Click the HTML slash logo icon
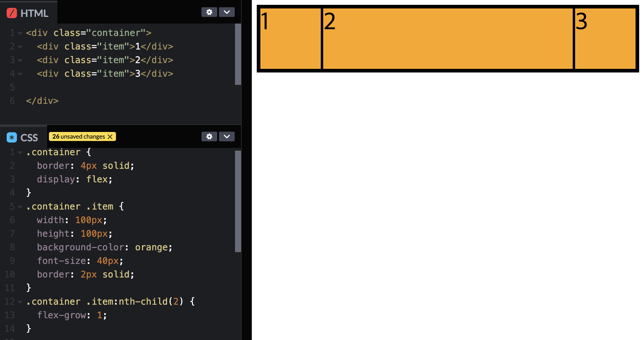 (12, 13)
